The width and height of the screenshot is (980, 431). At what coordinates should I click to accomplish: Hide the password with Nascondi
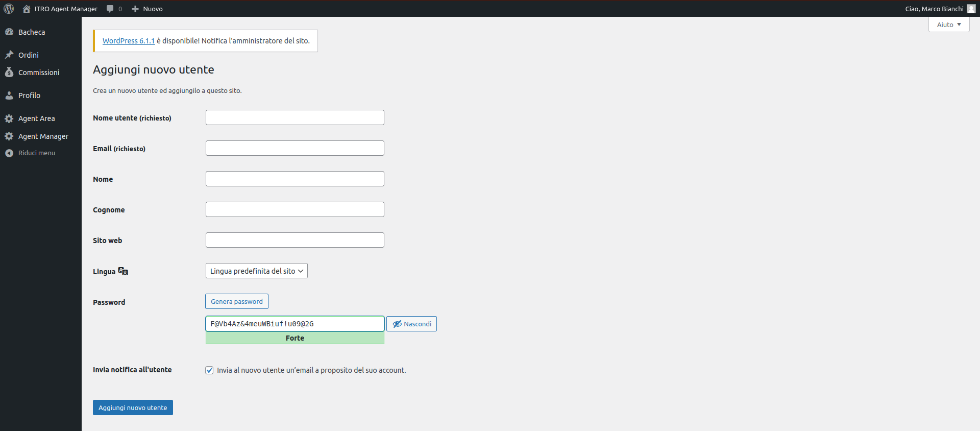pos(411,324)
